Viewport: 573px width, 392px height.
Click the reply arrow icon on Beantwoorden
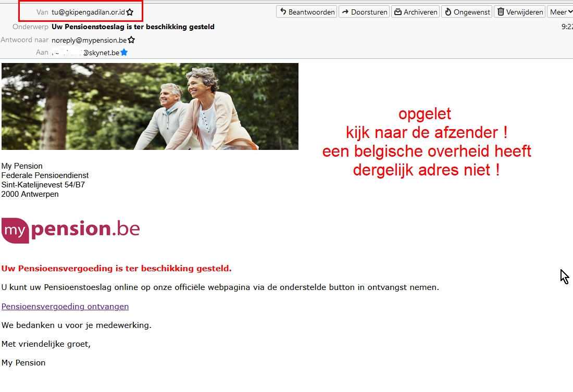tap(283, 11)
